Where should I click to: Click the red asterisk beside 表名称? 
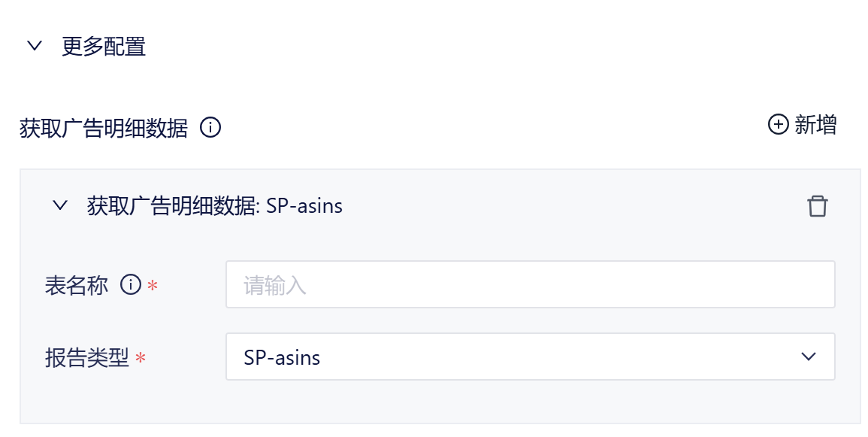click(153, 287)
